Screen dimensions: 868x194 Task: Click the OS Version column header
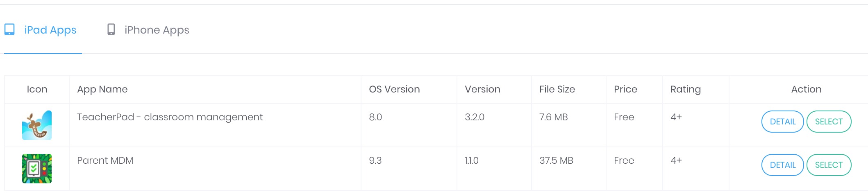tap(394, 89)
